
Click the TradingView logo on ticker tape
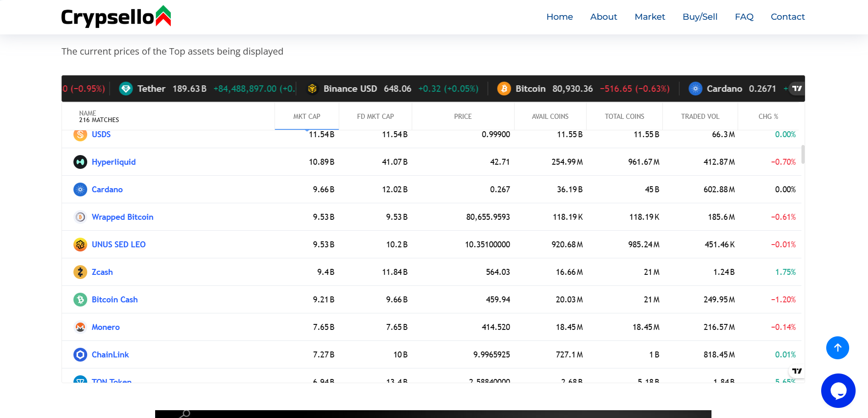coord(797,89)
